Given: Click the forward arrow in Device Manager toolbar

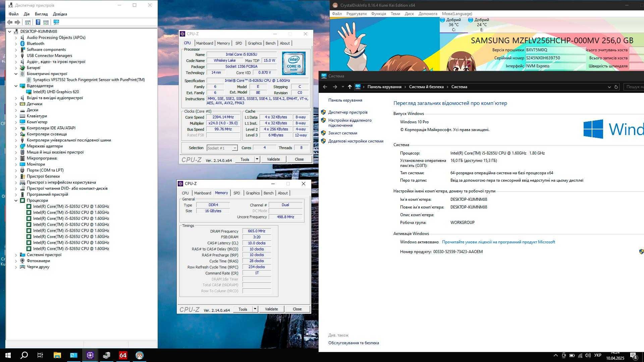Looking at the screenshot, I should point(17,22).
